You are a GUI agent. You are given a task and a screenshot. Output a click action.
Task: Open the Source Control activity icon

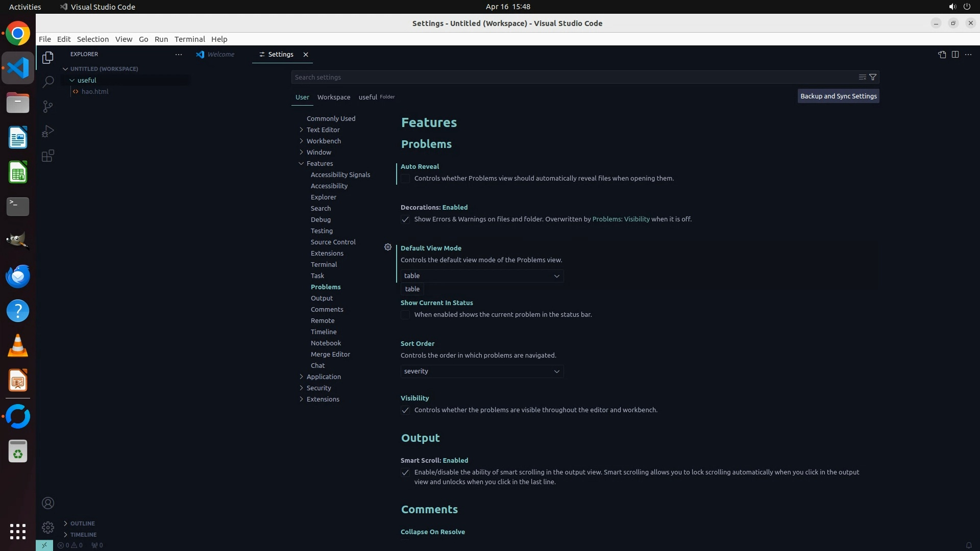click(x=48, y=106)
